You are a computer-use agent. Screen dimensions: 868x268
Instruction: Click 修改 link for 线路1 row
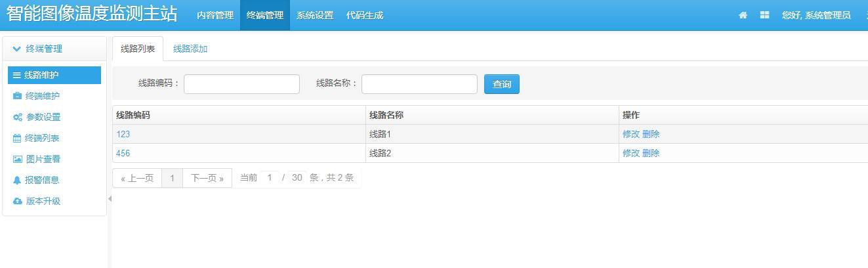click(x=630, y=134)
